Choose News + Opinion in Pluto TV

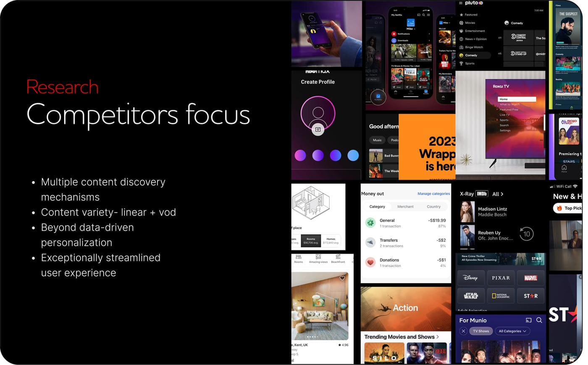[x=475, y=39]
